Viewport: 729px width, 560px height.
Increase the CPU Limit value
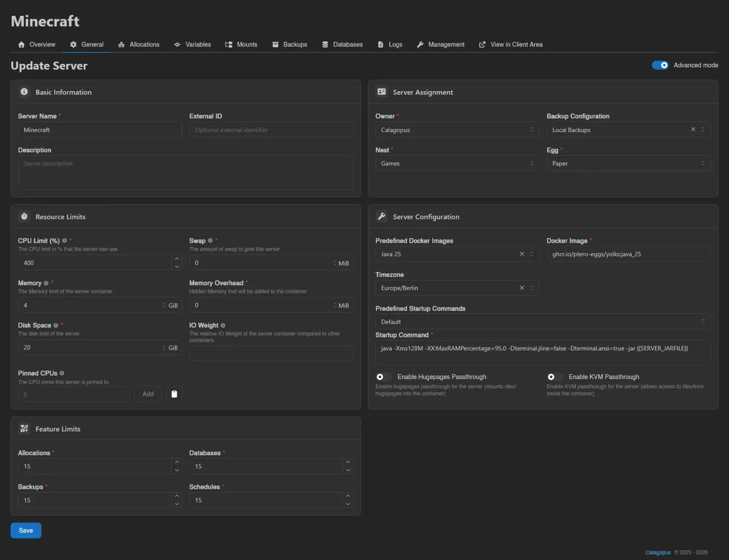tap(177, 259)
